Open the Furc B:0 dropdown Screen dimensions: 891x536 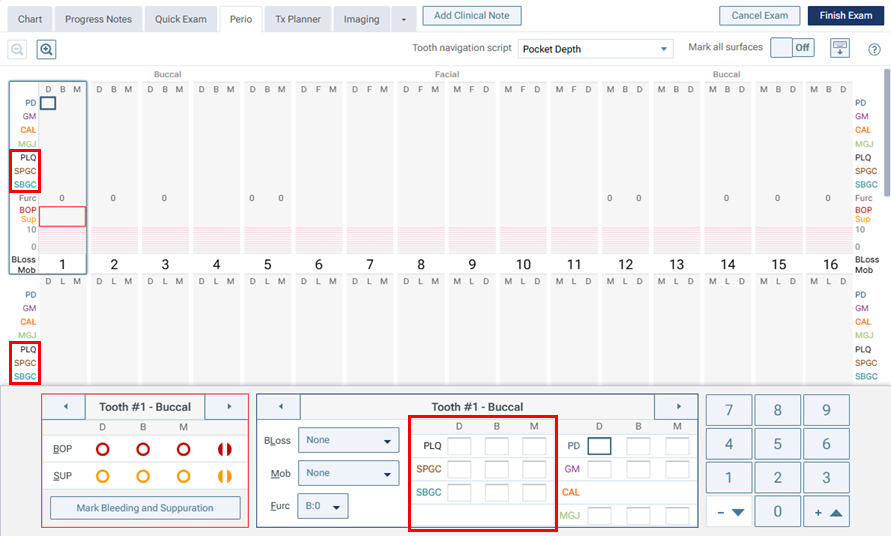[323, 507]
